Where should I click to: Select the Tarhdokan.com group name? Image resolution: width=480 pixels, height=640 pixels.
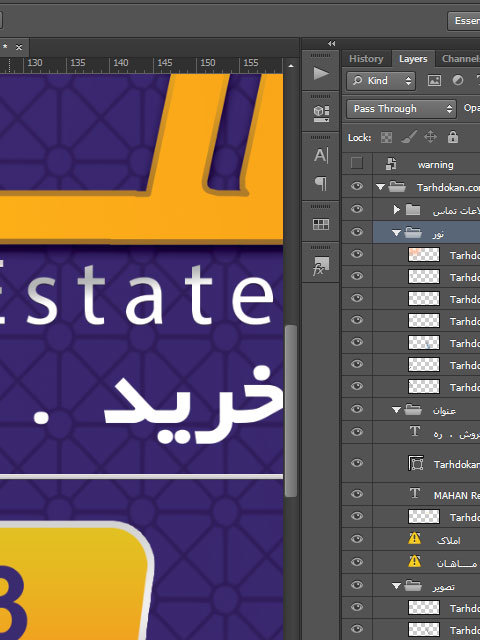[448, 187]
